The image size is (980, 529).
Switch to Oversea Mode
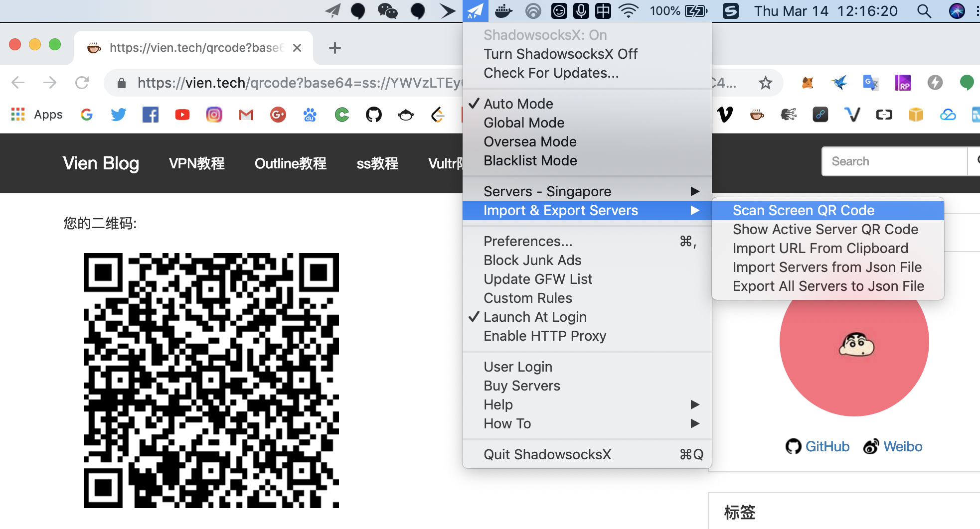587,141
